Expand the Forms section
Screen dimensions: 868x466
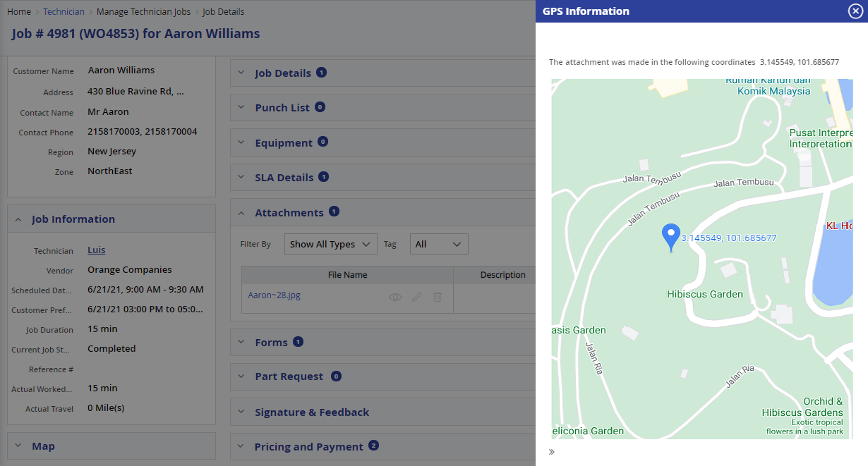(271, 342)
